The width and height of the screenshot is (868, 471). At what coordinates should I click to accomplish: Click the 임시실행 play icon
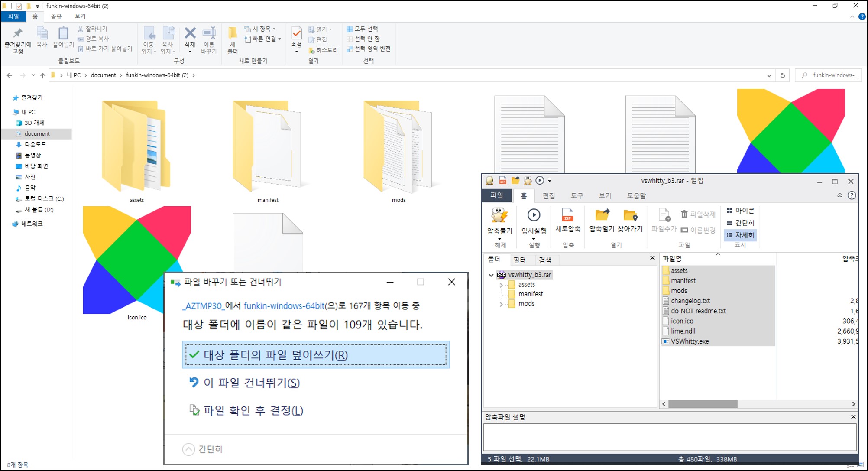coord(534,215)
